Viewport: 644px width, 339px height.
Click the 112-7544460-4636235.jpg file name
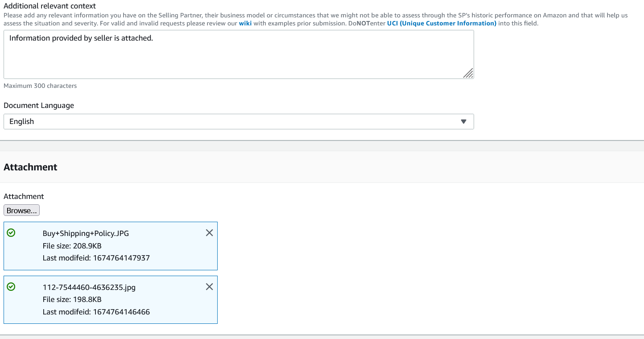pyautogui.click(x=89, y=287)
